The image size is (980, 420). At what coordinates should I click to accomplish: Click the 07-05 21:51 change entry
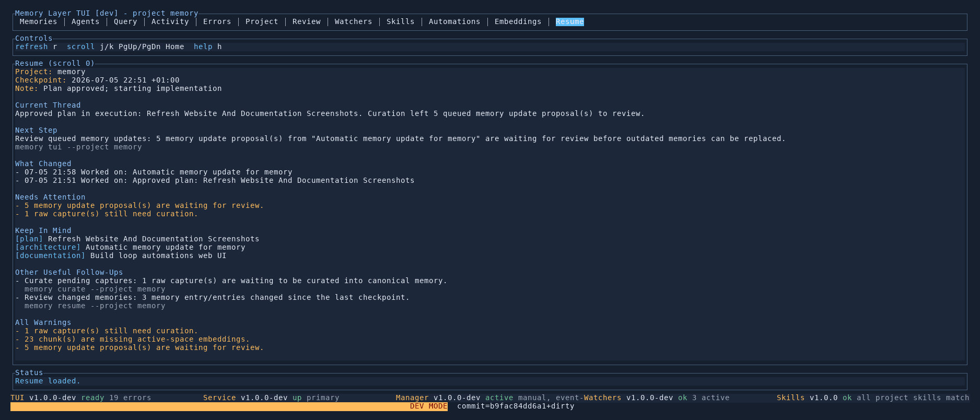pos(215,180)
